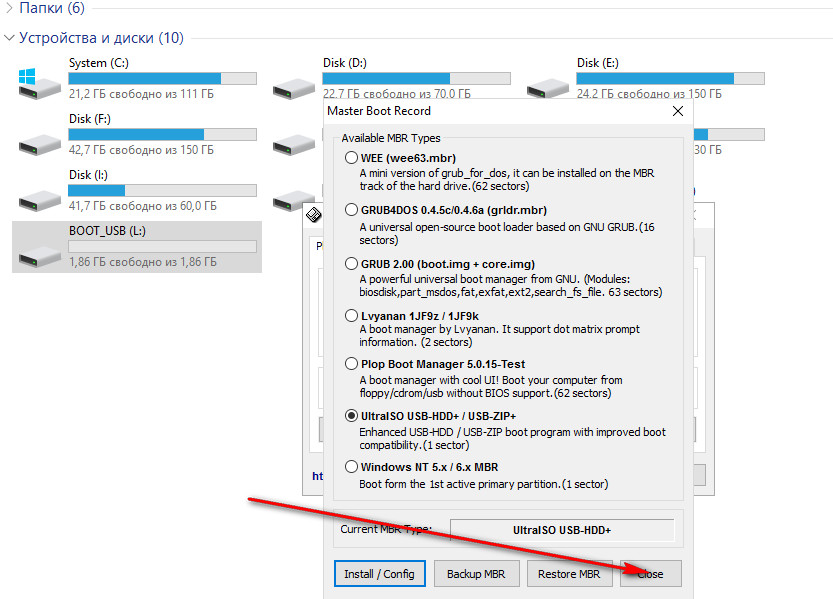This screenshot has height=599, width=833.
Task: Select GRUB4DOS 0.4.5c/0.4.6a MBR type
Action: 351,210
